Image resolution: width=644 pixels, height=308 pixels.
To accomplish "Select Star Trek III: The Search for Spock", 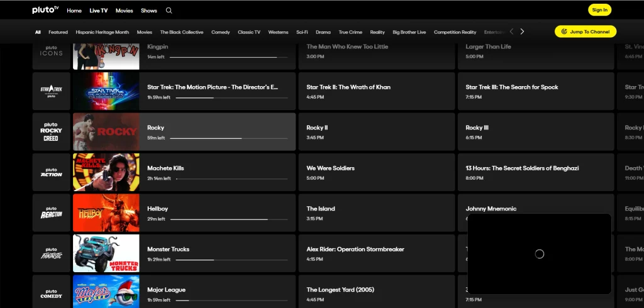I will 536,91.
